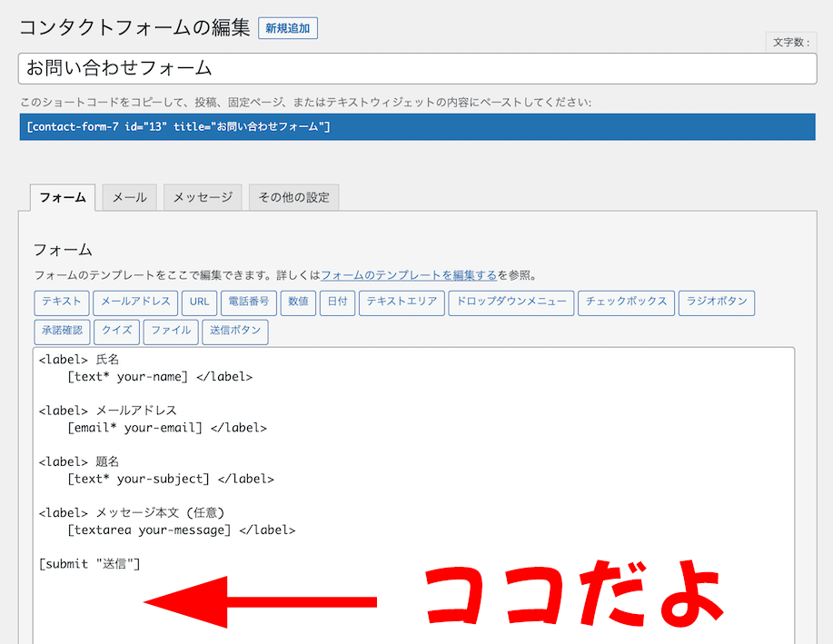Viewport: 833px width, 644px height.
Task: Add a テキストエリア tag
Action: point(402,302)
